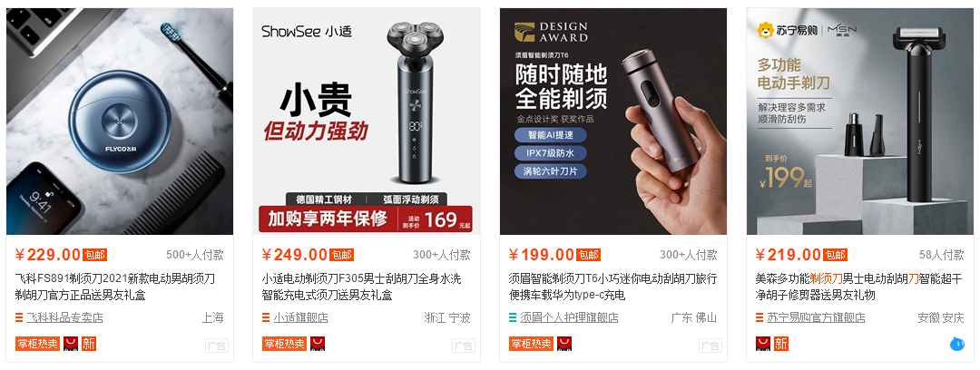Click the 新 icon on the Flyco listing
Image resolution: width=980 pixels, height=370 pixels.
89,344
